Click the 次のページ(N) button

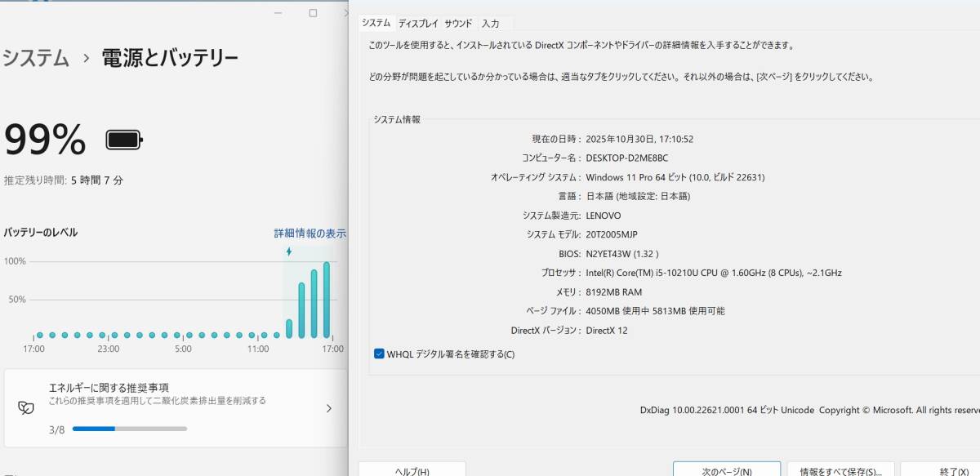point(726,471)
